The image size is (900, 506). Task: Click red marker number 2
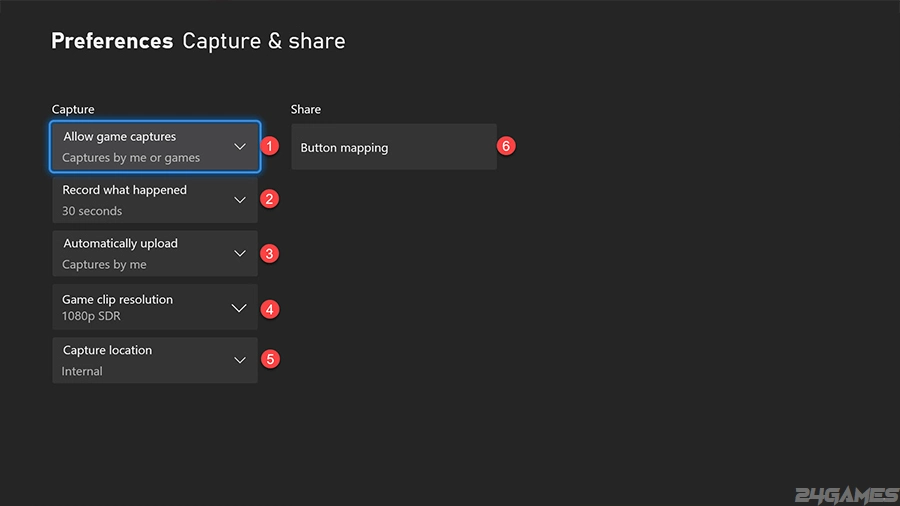[269, 199]
